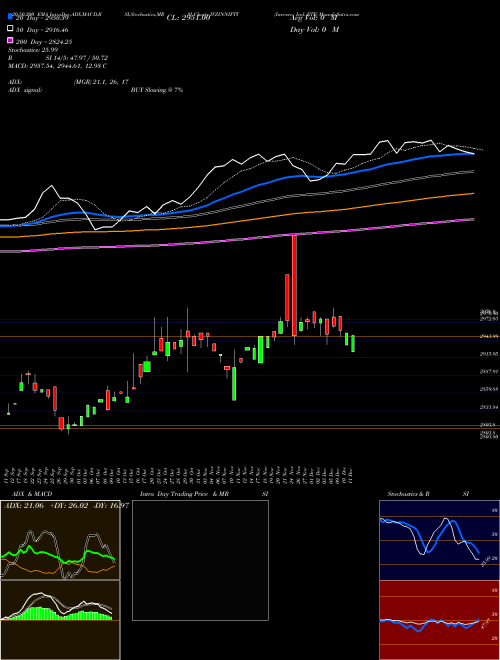This screenshot has height=660, width=500.
Task: Open the red RSI mini chart
Action: click(439, 620)
